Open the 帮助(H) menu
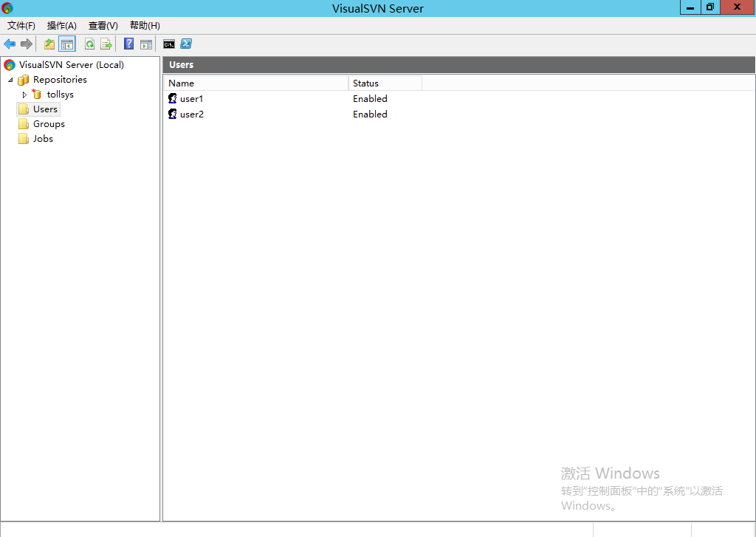This screenshot has height=537, width=756. pyautogui.click(x=145, y=26)
